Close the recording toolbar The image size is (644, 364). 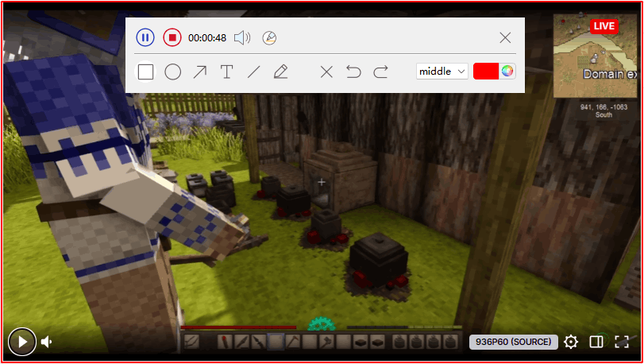pos(505,38)
